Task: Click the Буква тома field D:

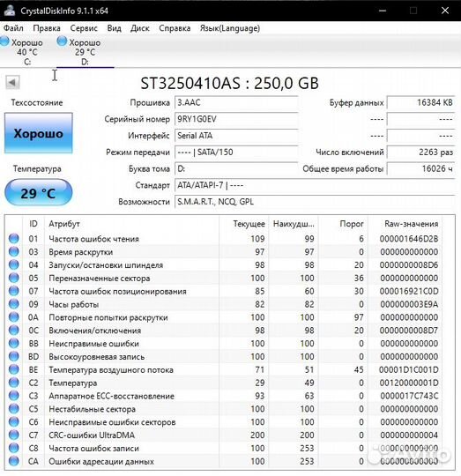Action: (236, 168)
